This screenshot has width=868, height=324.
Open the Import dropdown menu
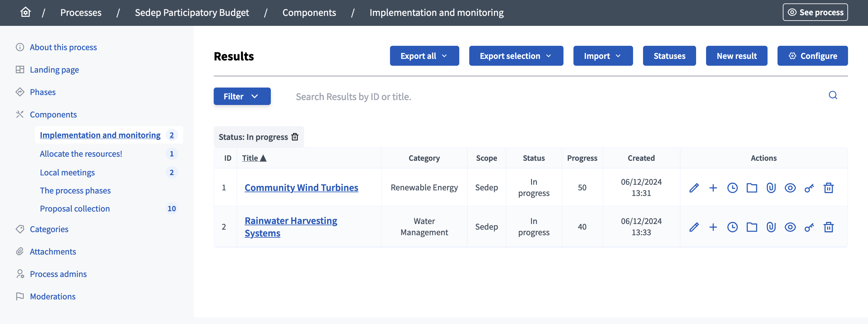coord(602,56)
